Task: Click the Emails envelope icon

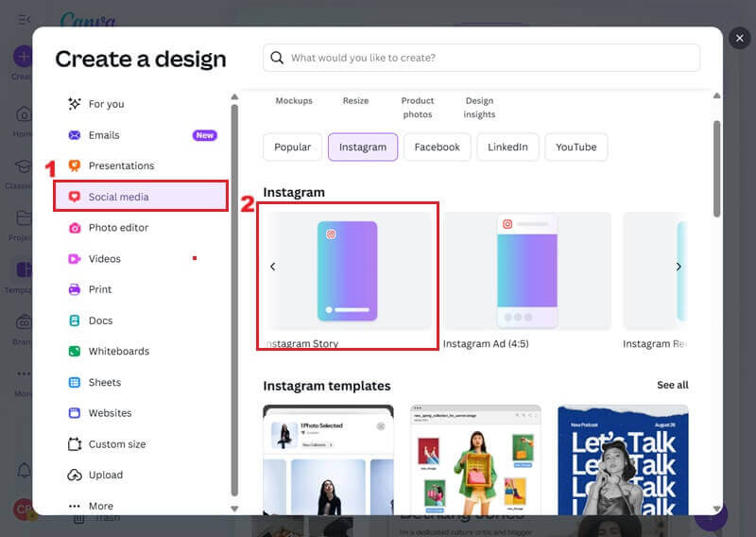Action: (x=75, y=135)
